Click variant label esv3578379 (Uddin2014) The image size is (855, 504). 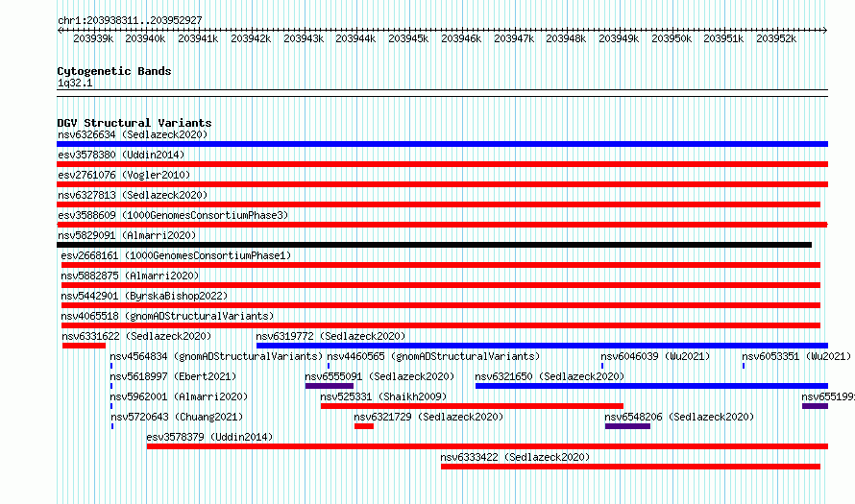point(210,437)
